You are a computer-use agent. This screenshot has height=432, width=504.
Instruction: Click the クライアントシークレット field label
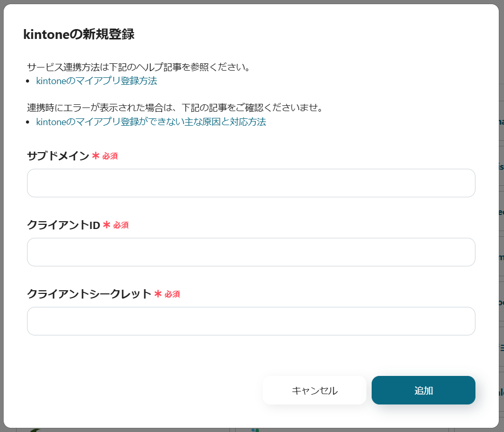click(89, 294)
